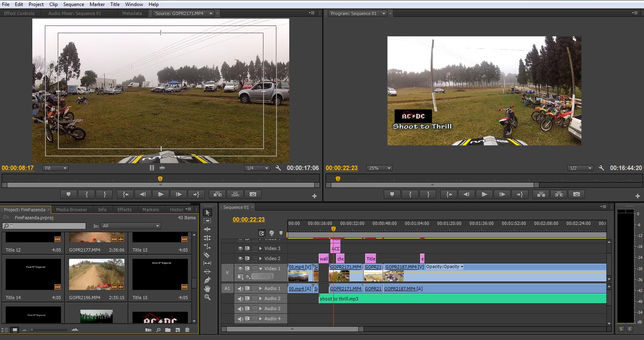Screen dimensions: 644x340
Task: Toggle sync lock on Video 2
Action: 247,258
